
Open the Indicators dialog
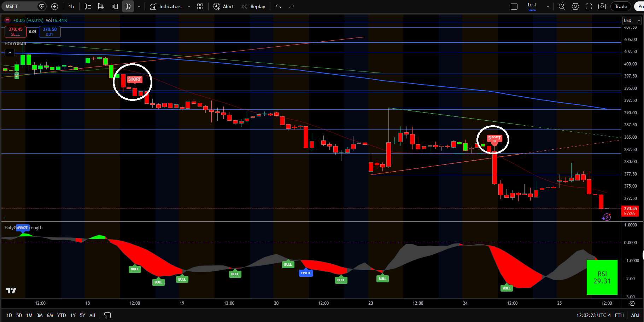click(x=165, y=6)
